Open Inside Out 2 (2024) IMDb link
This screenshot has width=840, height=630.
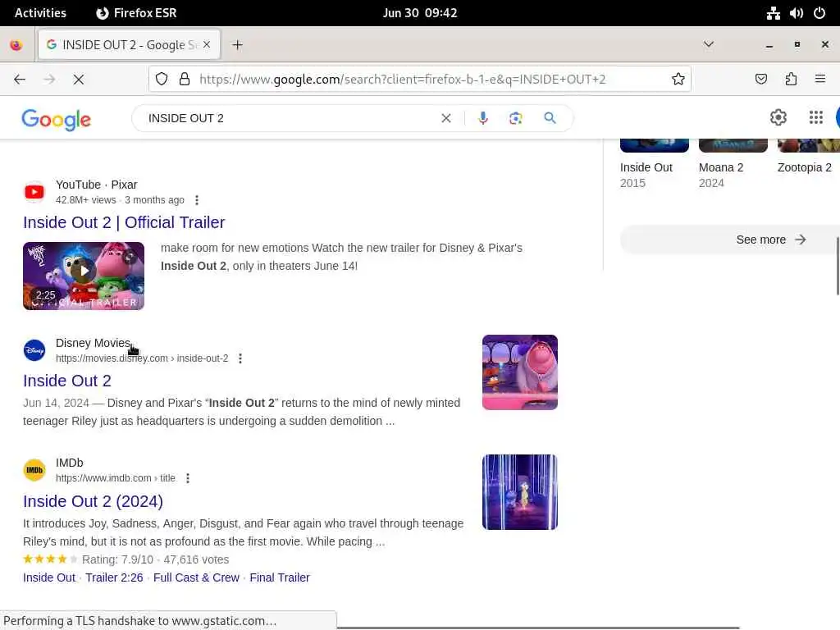(x=93, y=501)
